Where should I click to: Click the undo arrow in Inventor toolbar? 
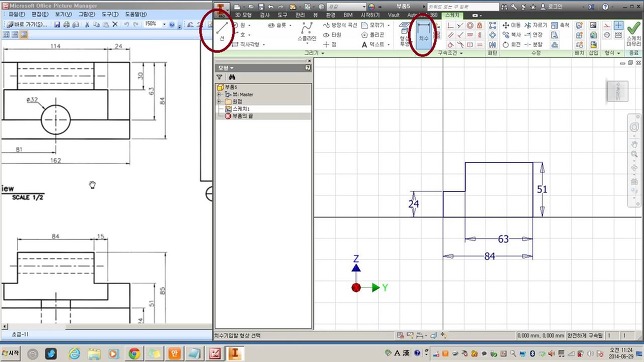(271, 7)
